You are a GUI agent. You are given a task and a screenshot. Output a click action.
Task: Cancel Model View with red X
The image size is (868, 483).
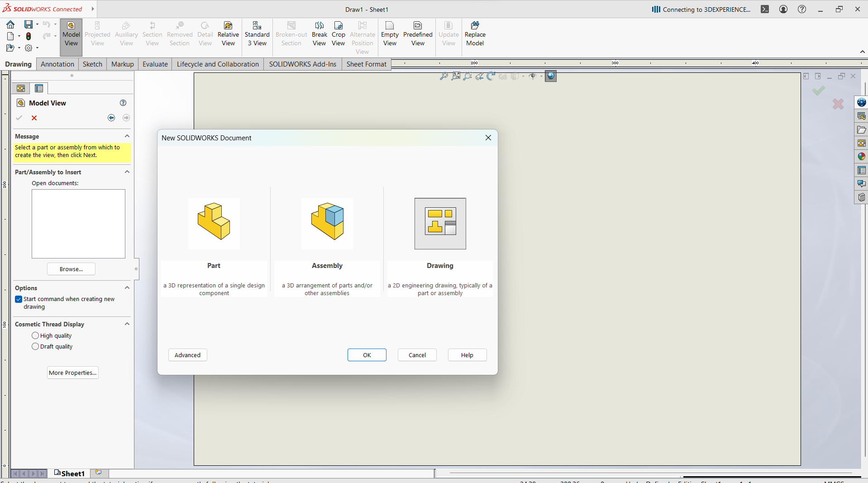[x=34, y=118]
